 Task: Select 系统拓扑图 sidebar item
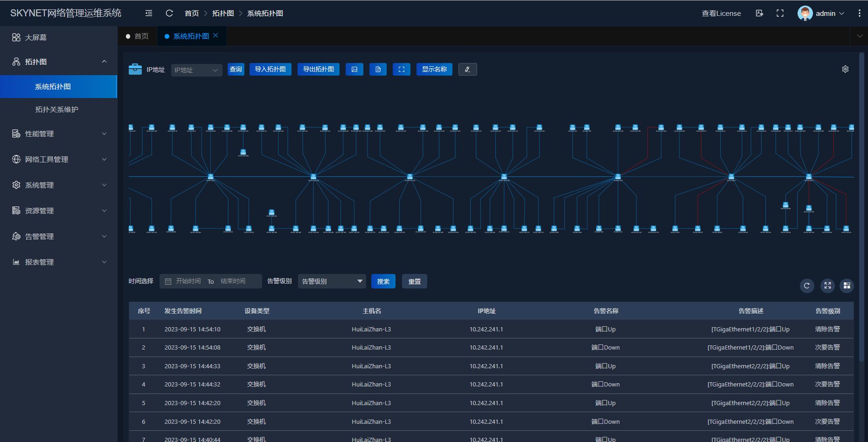coord(59,86)
